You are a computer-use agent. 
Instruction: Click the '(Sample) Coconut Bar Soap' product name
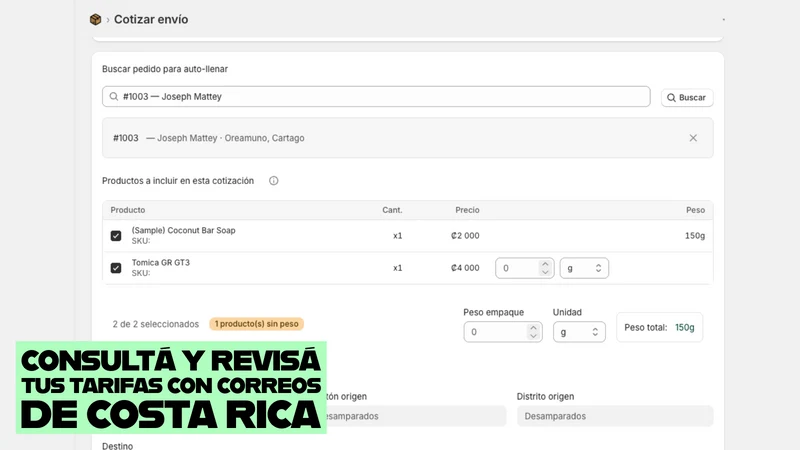tap(184, 230)
